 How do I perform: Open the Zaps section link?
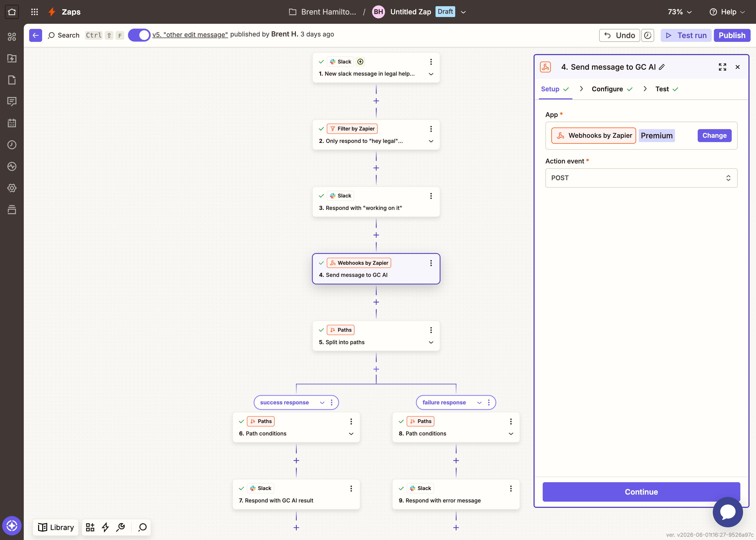71,12
